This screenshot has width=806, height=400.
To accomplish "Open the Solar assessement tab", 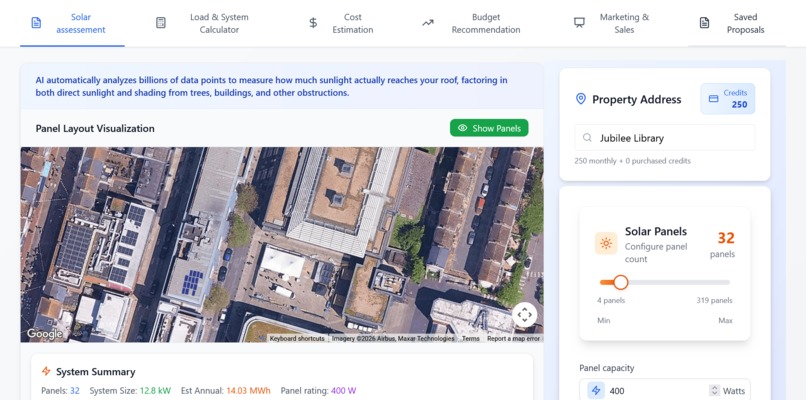I will point(72,23).
